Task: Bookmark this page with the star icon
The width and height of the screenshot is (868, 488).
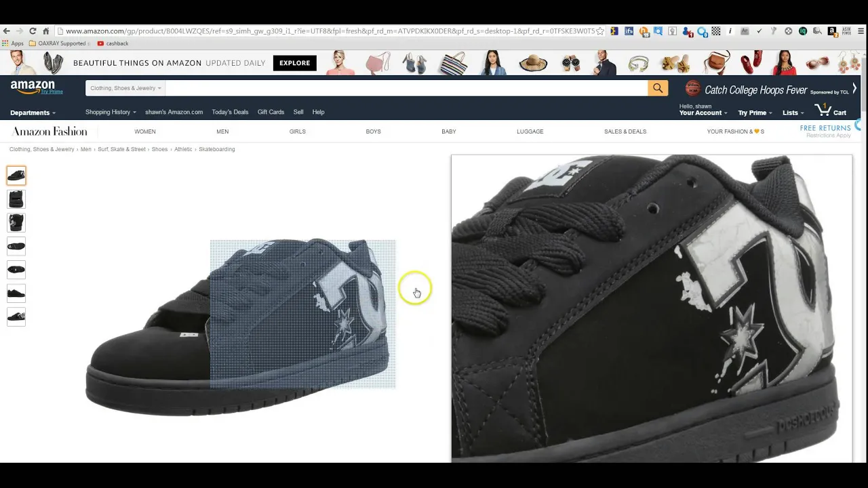Action: click(600, 31)
